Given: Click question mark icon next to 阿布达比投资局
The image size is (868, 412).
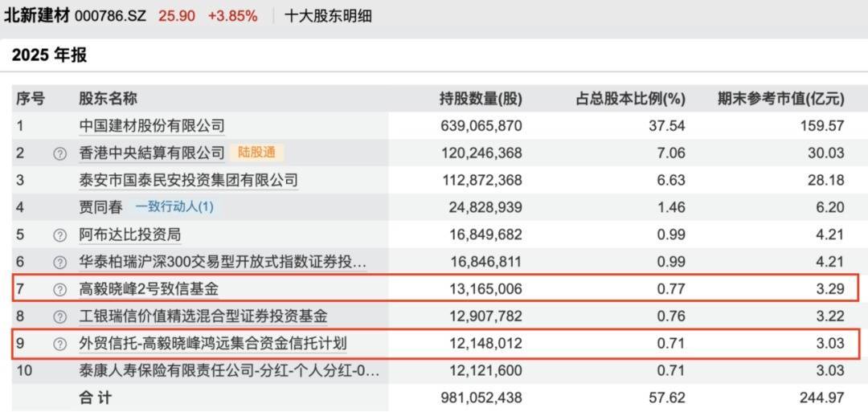Looking at the screenshot, I should click(x=59, y=235).
